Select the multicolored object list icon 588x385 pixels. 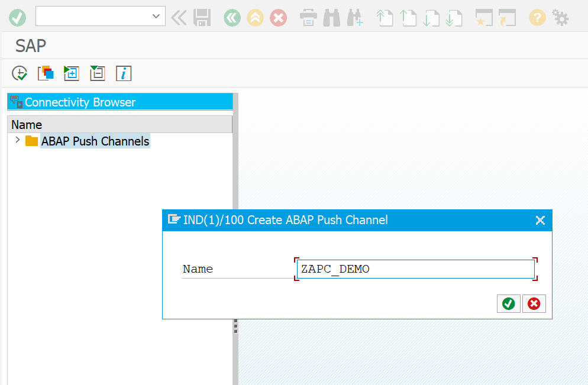(x=46, y=73)
